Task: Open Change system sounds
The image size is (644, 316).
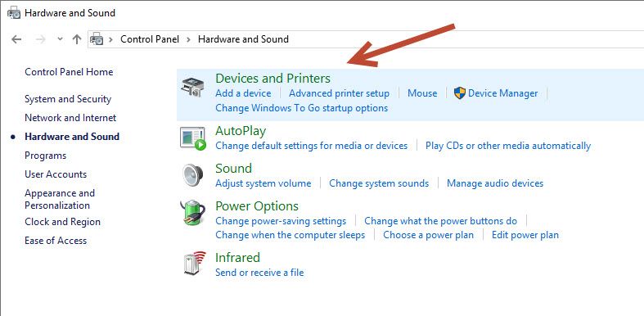Action: click(x=379, y=183)
